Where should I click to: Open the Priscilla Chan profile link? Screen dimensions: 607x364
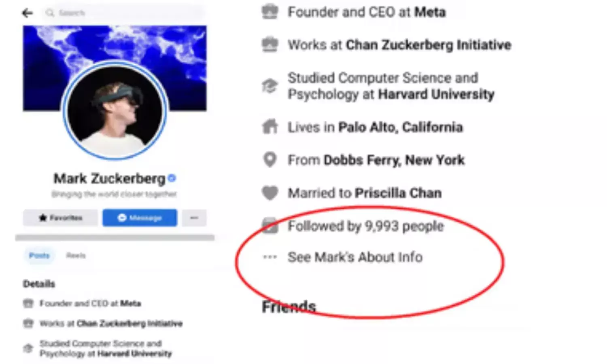pyautogui.click(x=399, y=193)
